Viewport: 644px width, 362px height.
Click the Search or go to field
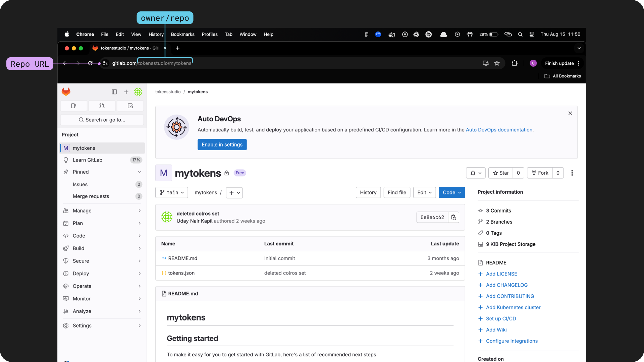tap(102, 120)
